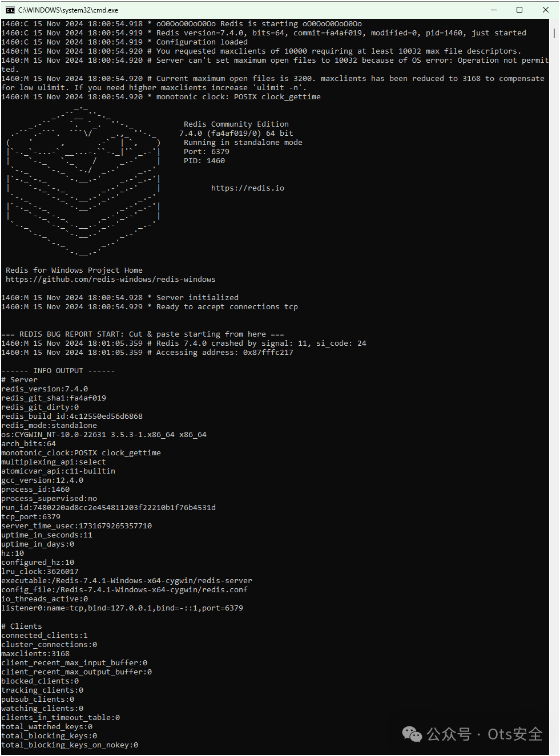Click the 'process_supervised:no' line
560x756 pixels.
click(x=49, y=499)
